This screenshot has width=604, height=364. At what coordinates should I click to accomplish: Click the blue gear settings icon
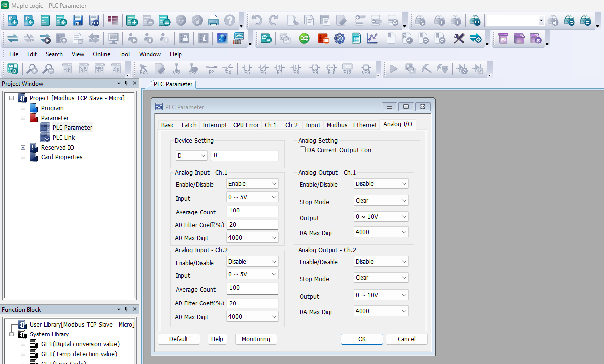point(340,38)
